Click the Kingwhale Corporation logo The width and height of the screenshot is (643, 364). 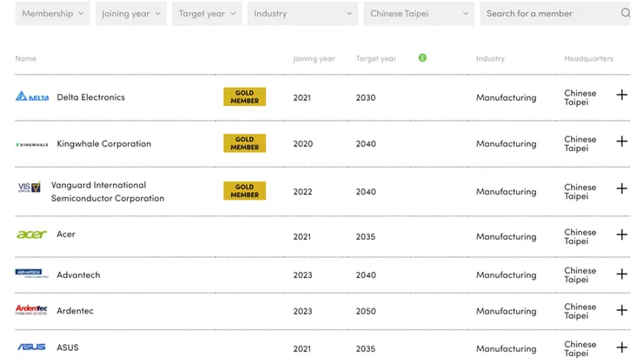click(31, 144)
